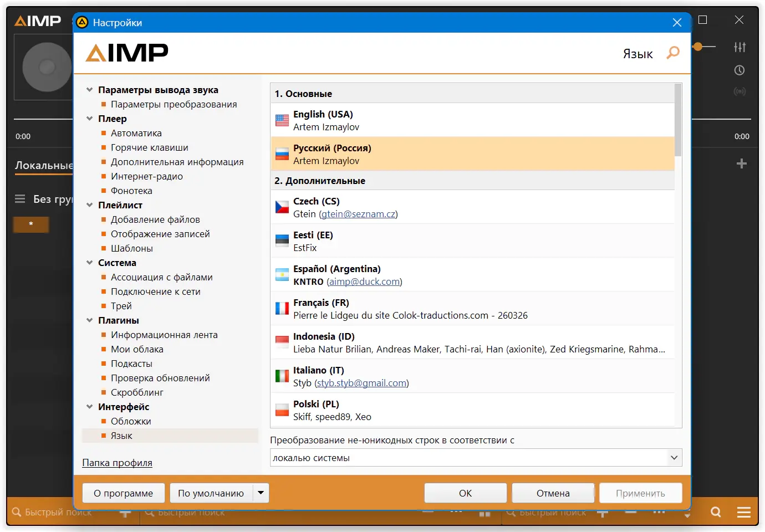Click the OK button
765x532 pixels.
(466, 493)
